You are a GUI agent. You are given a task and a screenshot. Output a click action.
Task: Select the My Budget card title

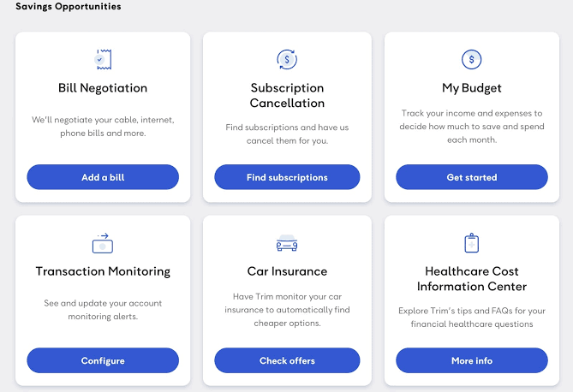tap(471, 88)
